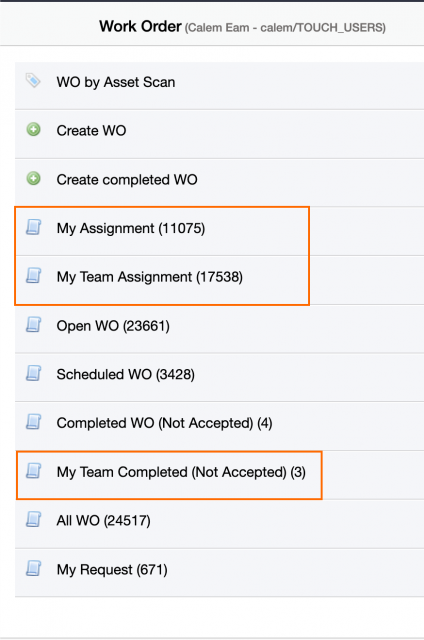Click scroll icon beside Completed WO (Not Accepted)
The width and height of the screenshot is (424, 640).
(x=33, y=422)
